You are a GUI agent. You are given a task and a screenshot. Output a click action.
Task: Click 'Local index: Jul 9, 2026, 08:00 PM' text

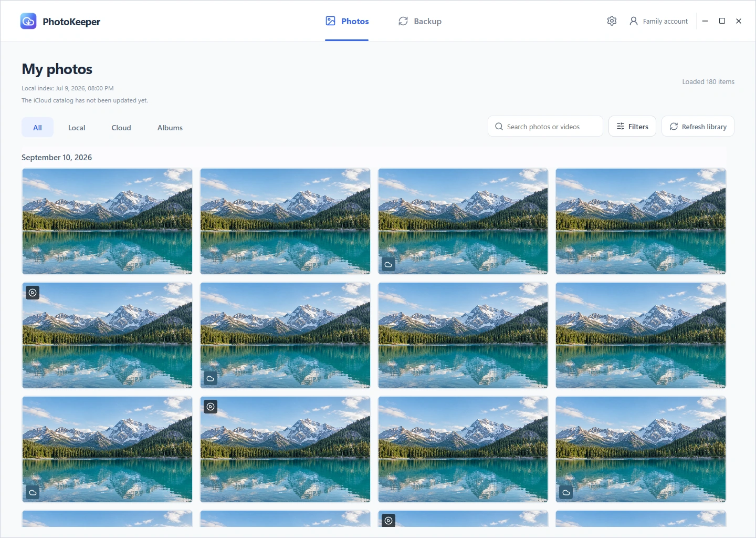[x=68, y=88]
